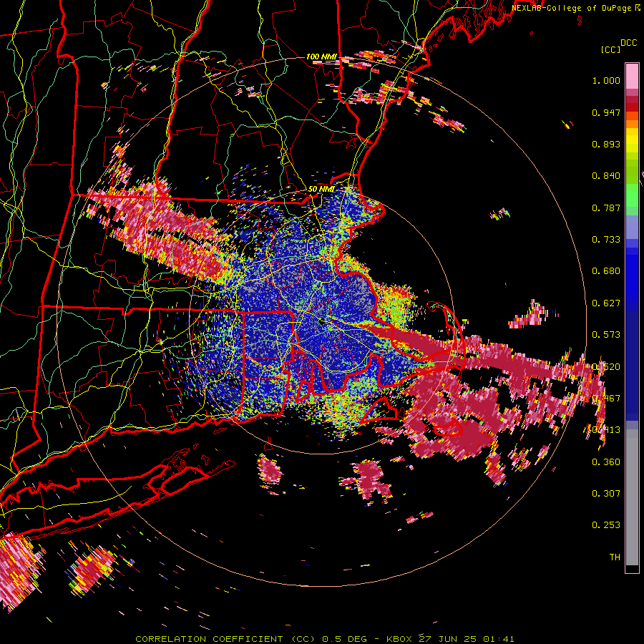Viewport: 644px width, 644px height.
Task: Click the KBOX radar site marker at center
Action: point(321,322)
